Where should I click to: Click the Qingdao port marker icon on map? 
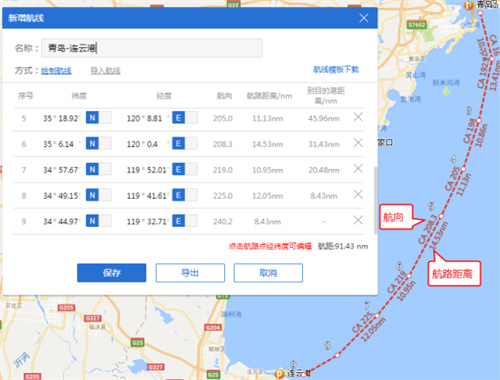469,5
